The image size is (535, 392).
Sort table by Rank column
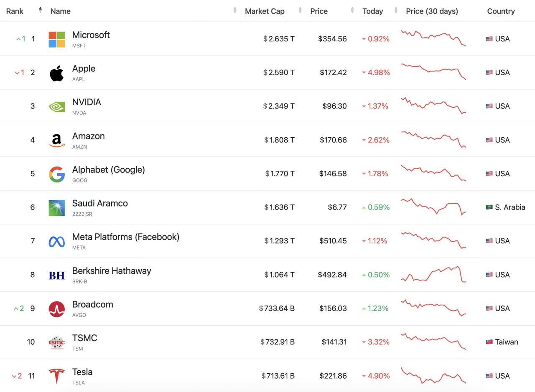point(40,10)
